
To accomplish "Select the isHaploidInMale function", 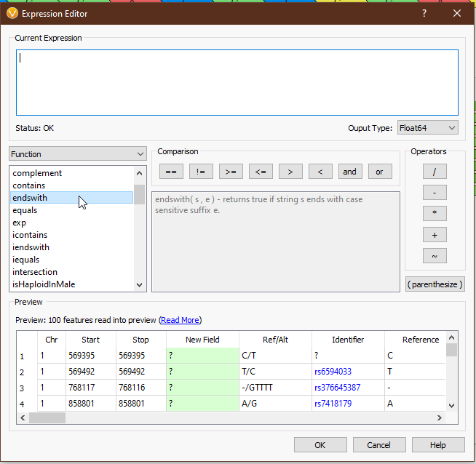I will (x=71, y=284).
